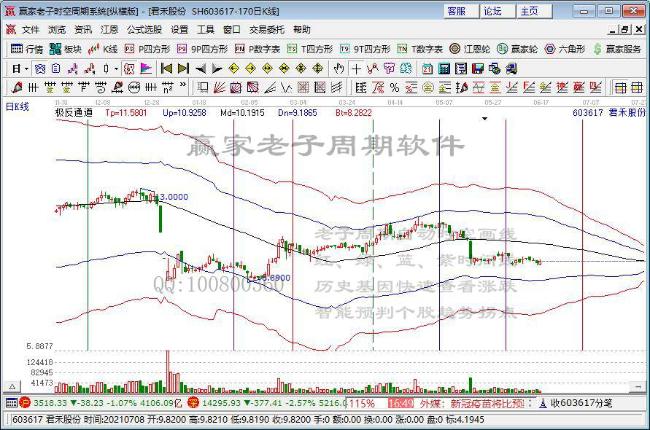
Task: Click the zigzag wave line tool
Action: tap(286, 87)
